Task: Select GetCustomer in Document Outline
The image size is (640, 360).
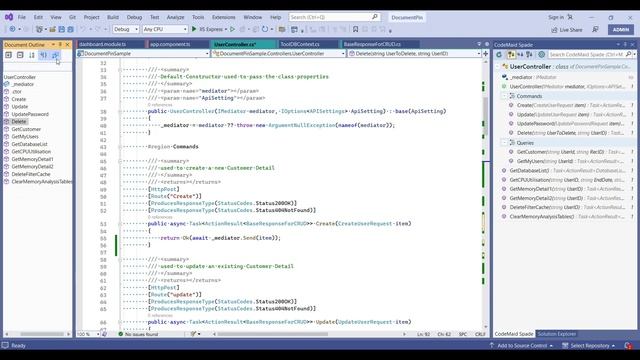Action: click(26, 129)
